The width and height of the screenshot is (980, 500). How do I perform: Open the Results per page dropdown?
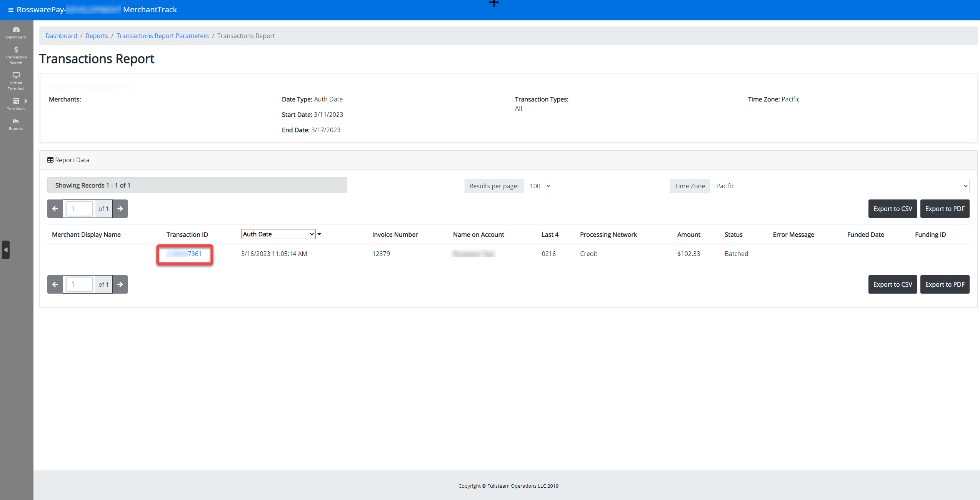[538, 186]
